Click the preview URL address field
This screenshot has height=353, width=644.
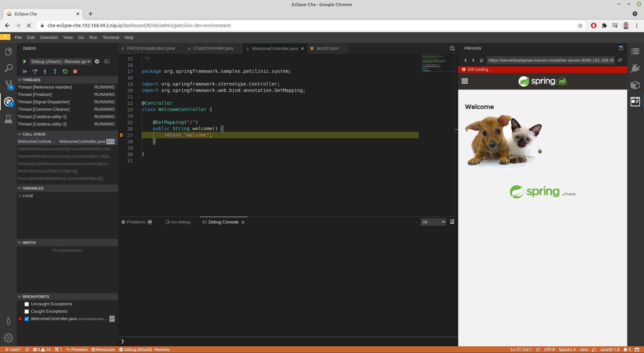(550, 60)
